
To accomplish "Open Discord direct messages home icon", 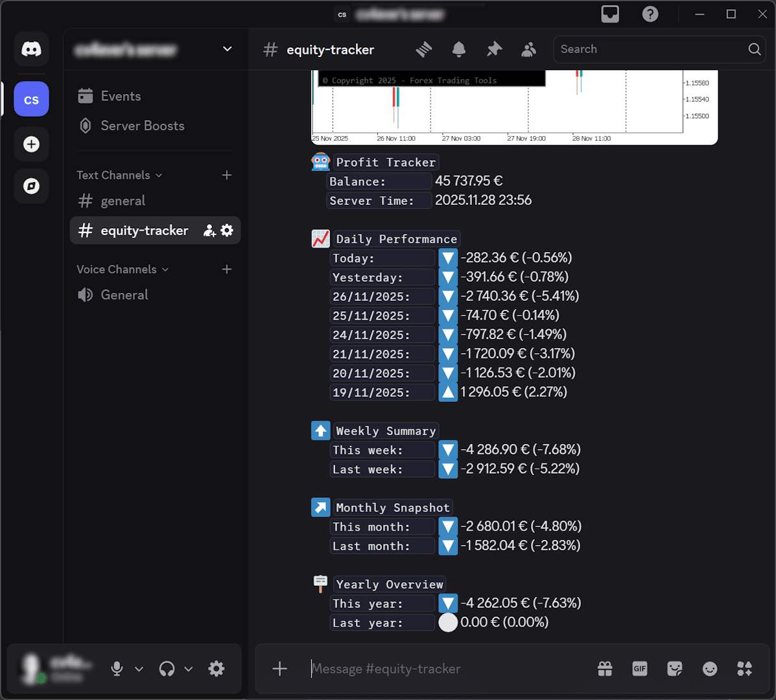I will 31,49.
